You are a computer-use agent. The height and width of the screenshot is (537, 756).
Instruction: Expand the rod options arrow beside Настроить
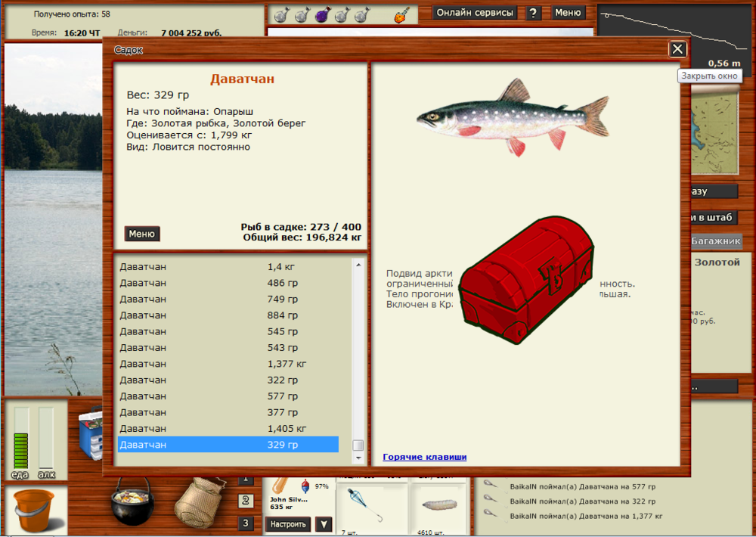click(x=324, y=523)
